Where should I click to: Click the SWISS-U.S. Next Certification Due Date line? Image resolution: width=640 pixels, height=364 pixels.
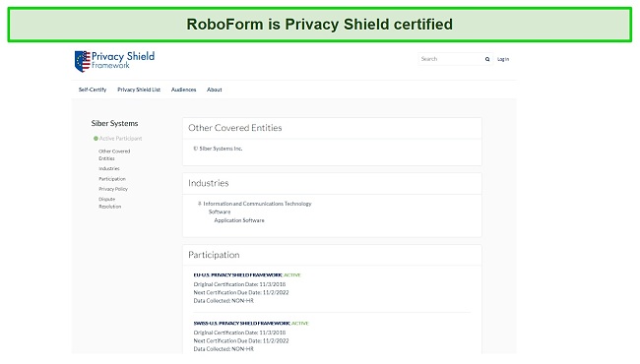click(241, 340)
